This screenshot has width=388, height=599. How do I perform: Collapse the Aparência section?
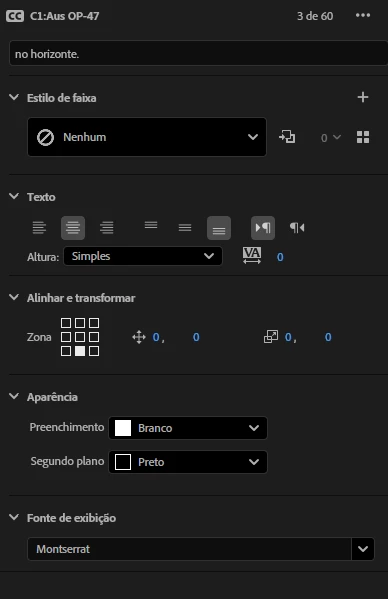point(14,397)
